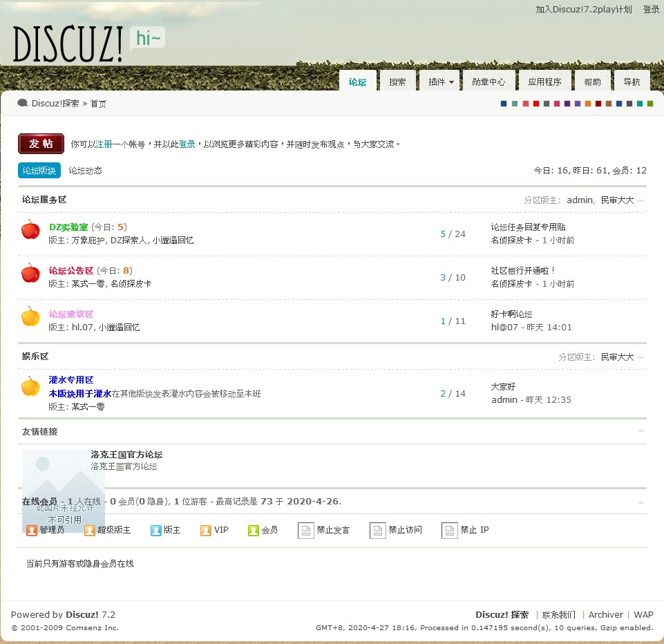The width and height of the screenshot is (664, 644).
Task: Click the VIP legend user icon
Action: (206, 530)
